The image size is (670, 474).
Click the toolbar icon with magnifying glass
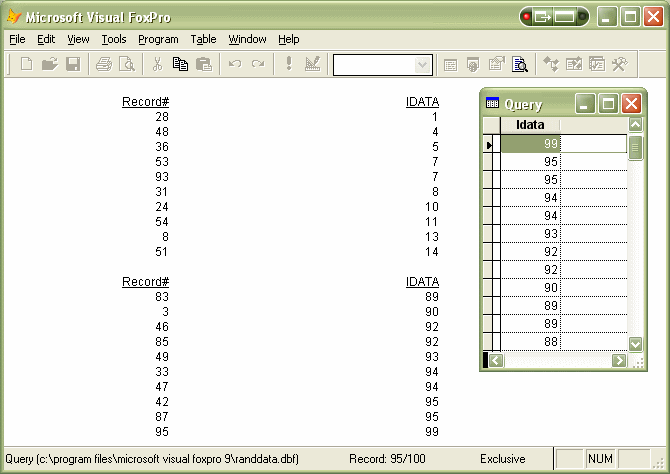click(520, 64)
